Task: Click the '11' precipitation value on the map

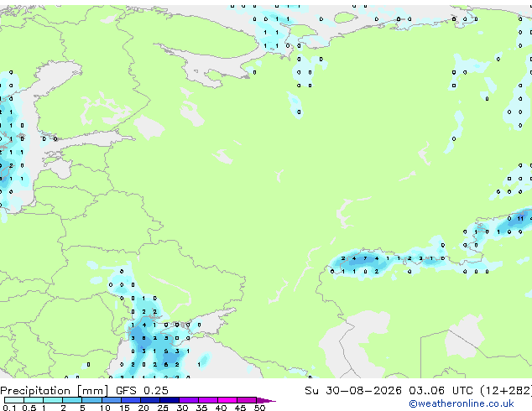Action: coord(520,219)
